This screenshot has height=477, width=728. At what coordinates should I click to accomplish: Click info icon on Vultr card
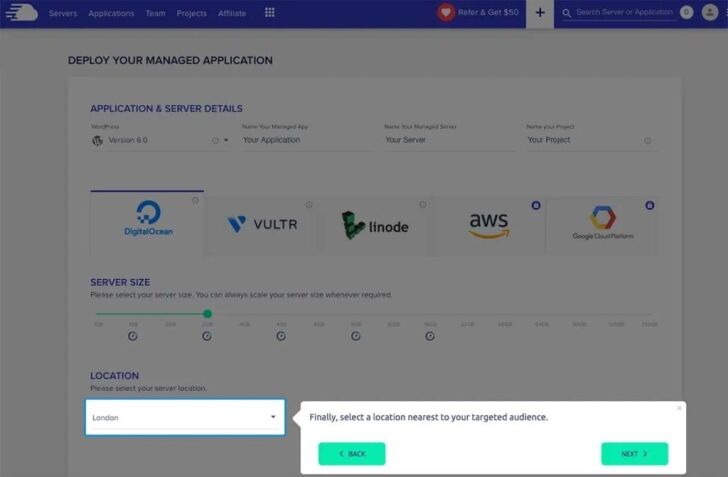pos(309,204)
